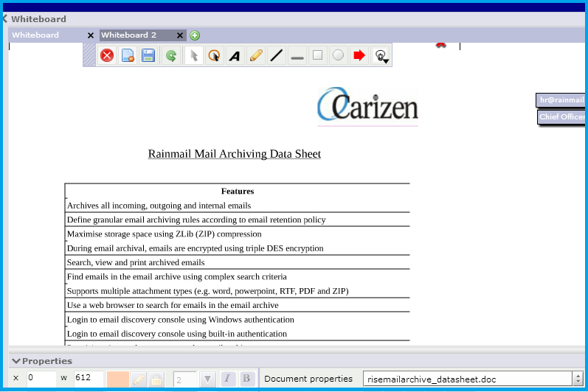Click the w width input field
Screen dimensions: 588x392
pyautogui.click(x=89, y=378)
